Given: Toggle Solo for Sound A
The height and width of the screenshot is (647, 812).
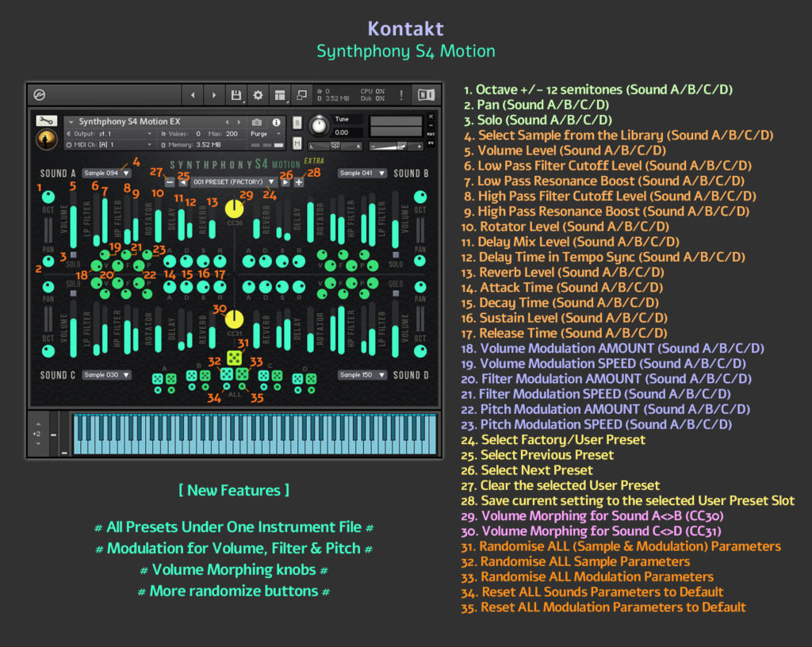Looking at the screenshot, I should tap(74, 255).
